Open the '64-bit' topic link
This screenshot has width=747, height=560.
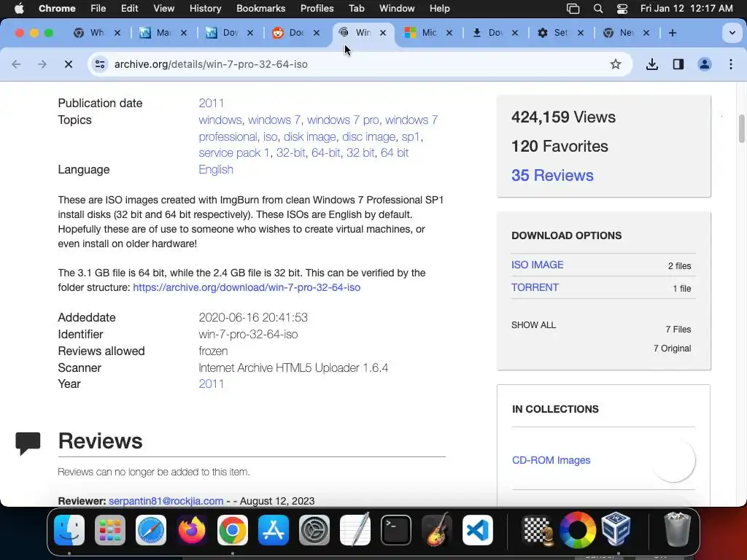326,153
